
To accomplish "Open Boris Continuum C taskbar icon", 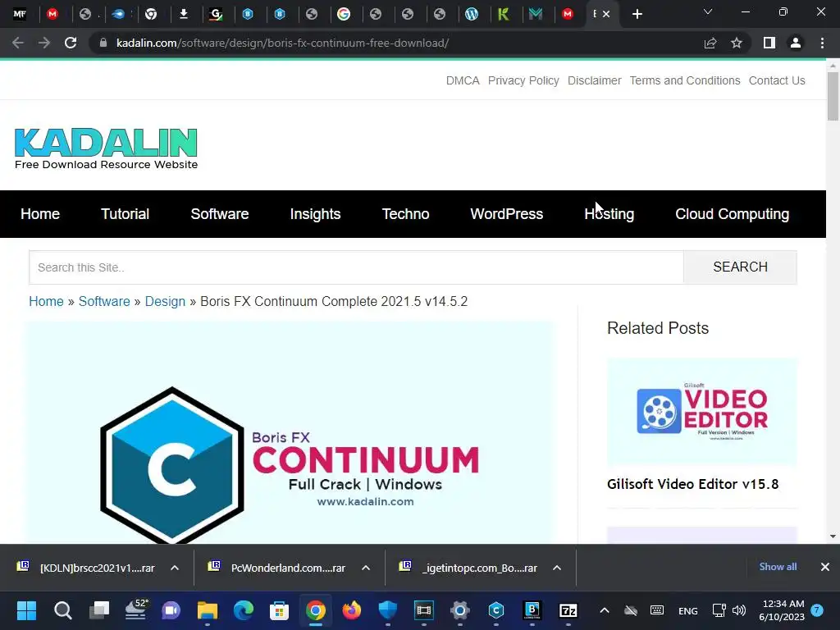I will pyautogui.click(x=496, y=610).
